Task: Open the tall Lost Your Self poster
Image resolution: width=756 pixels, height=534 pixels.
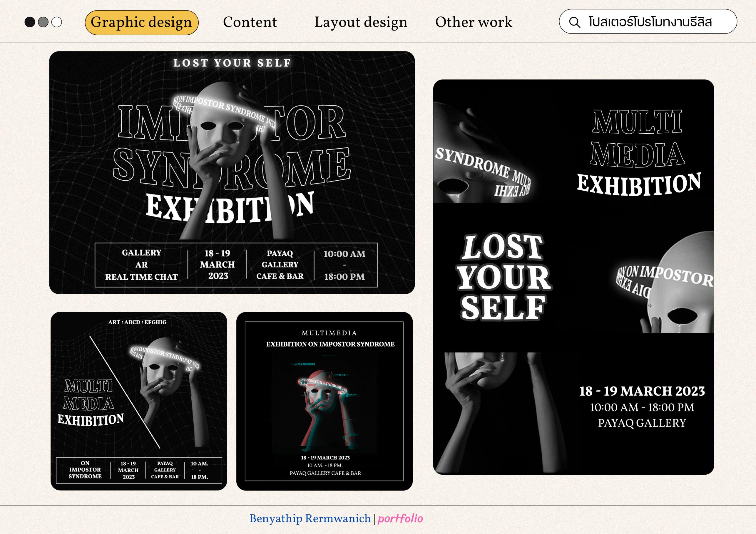Action: click(x=573, y=276)
